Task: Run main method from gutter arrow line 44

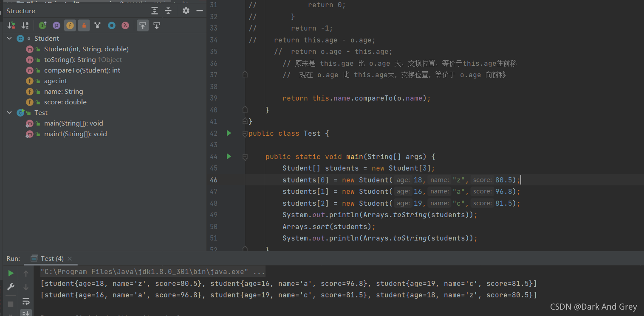Action: (x=229, y=157)
